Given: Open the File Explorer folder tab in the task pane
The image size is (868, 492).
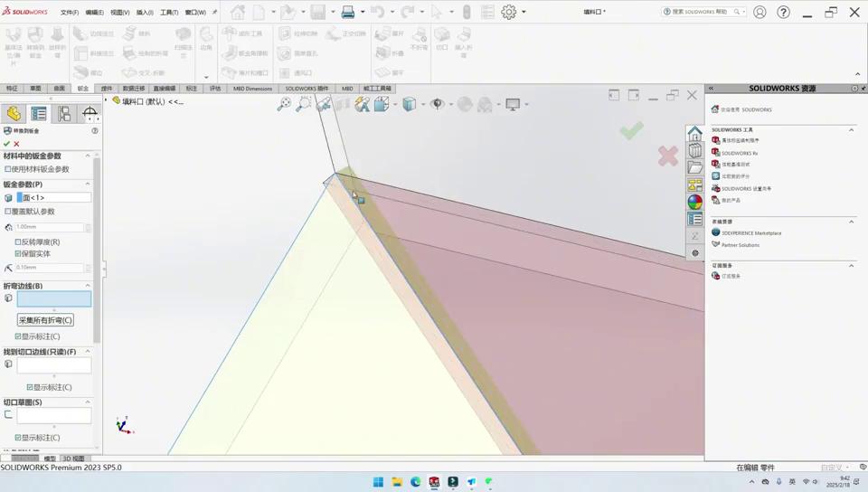Looking at the screenshot, I should 694,167.
